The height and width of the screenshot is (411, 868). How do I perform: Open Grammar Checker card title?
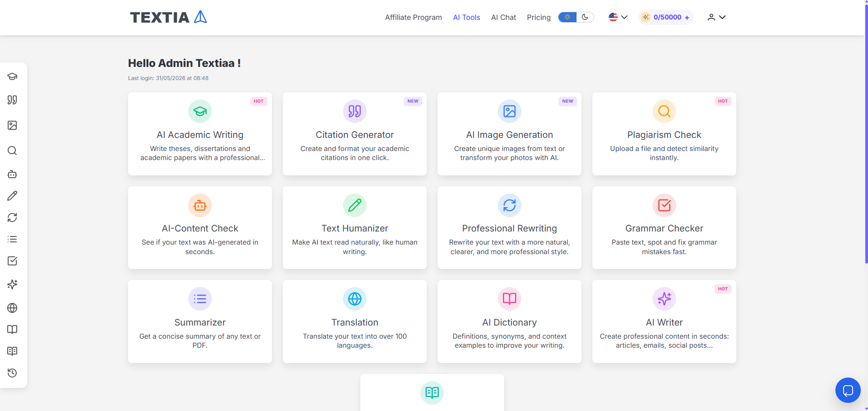point(664,228)
